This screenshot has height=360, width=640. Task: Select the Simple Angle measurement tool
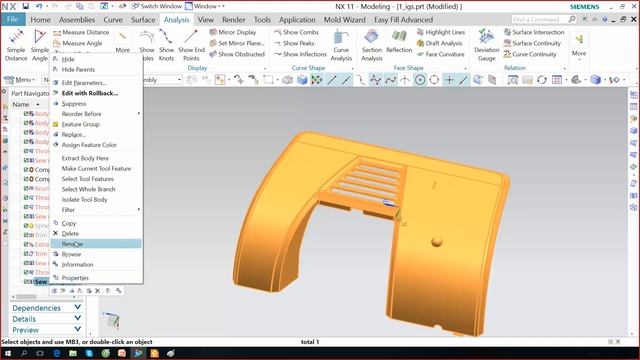tap(40, 45)
